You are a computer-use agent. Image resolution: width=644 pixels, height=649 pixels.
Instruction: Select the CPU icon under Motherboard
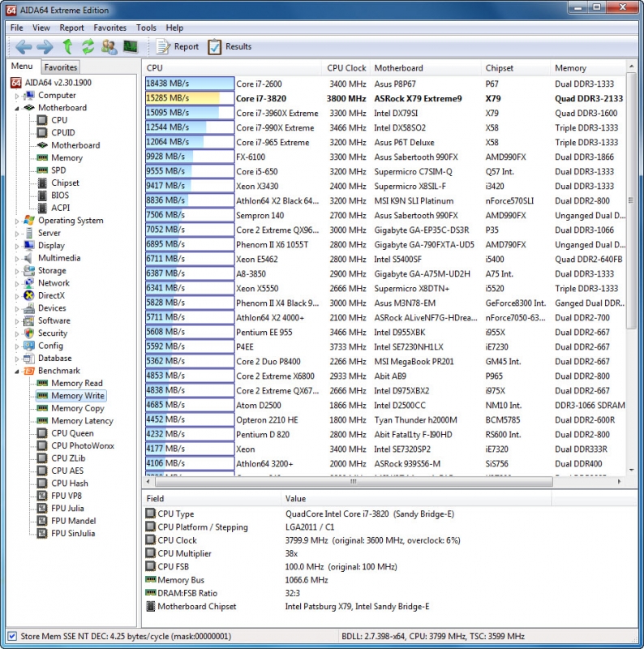(42, 120)
